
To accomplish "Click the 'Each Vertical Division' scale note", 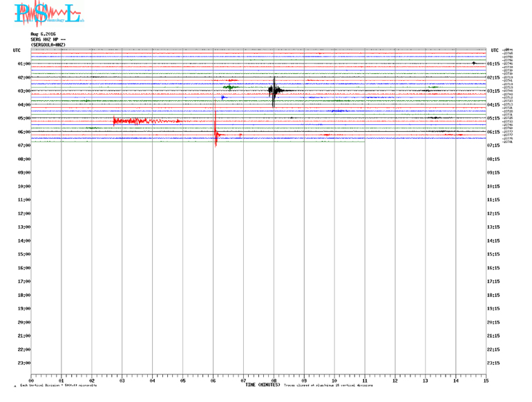I will (59, 385).
